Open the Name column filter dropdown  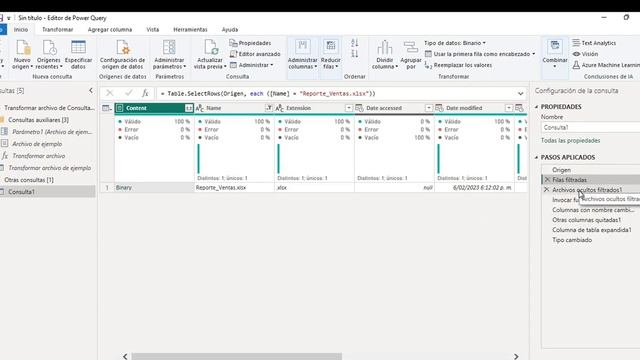pyautogui.click(x=269, y=108)
